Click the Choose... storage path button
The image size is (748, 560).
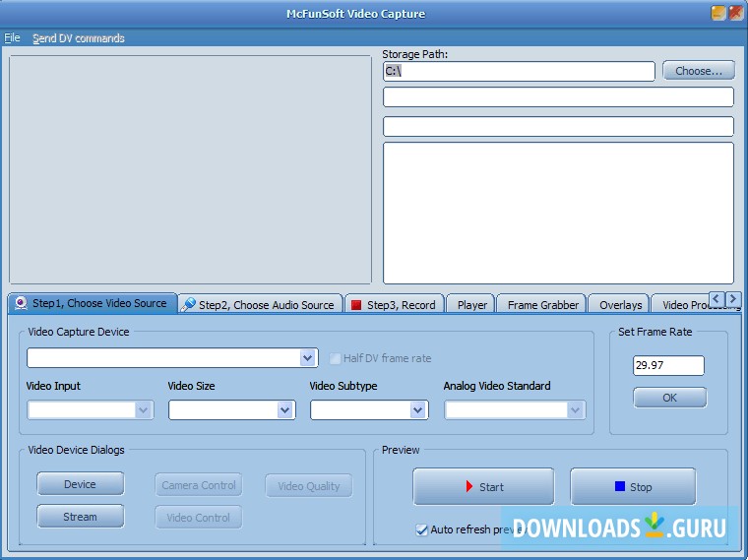[x=699, y=71]
